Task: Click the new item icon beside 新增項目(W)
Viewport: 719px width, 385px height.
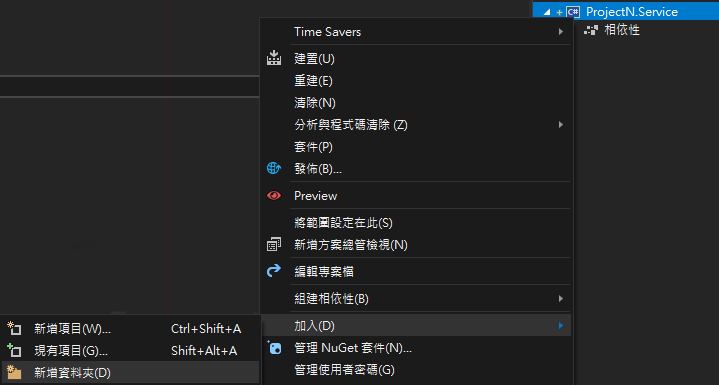Action: pyautogui.click(x=14, y=328)
